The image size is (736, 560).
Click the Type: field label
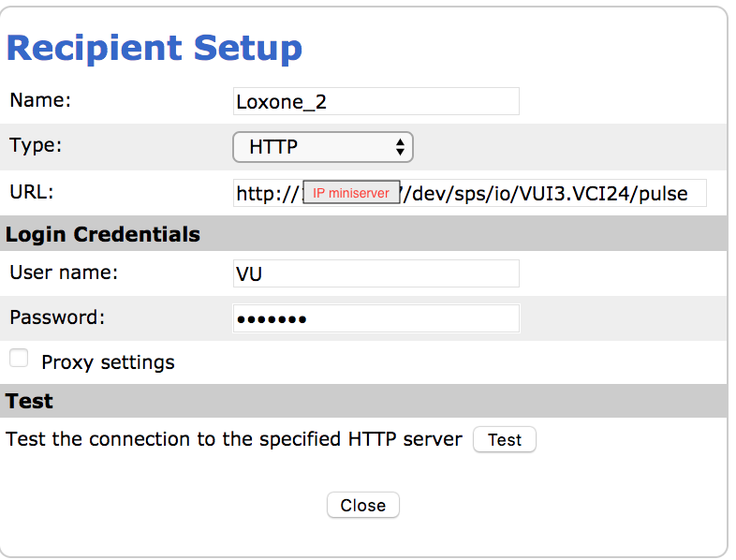(x=36, y=145)
